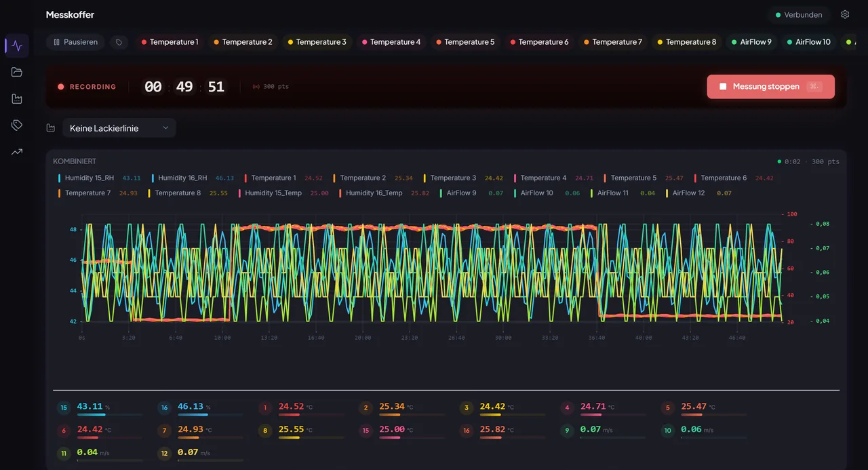
Task: Toggle the Temperature 4 chip in the top sensor bar
Action: 391,42
